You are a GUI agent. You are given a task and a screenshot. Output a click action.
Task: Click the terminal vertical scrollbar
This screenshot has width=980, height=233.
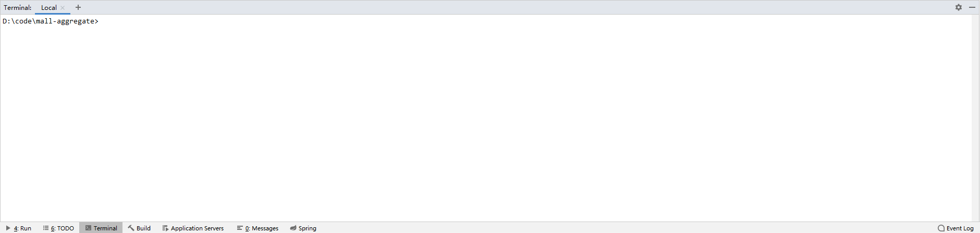[975, 118]
